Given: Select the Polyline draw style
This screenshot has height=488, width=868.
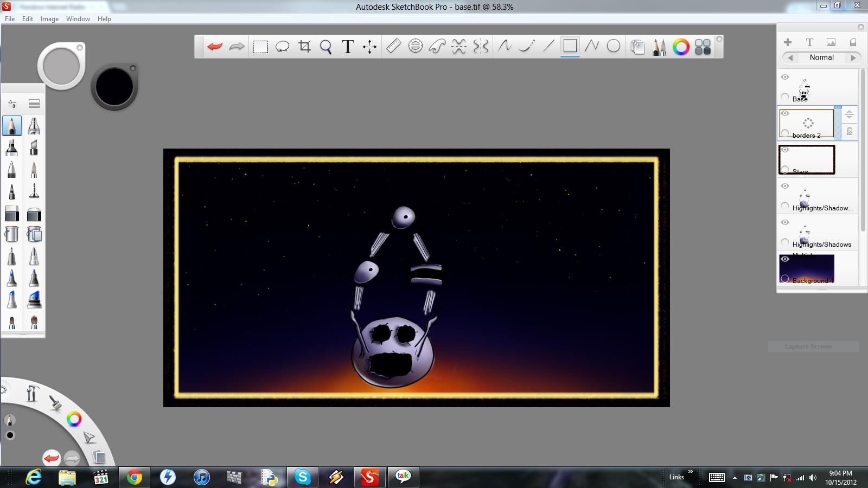Looking at the screenshot, I should pos(591,46).
